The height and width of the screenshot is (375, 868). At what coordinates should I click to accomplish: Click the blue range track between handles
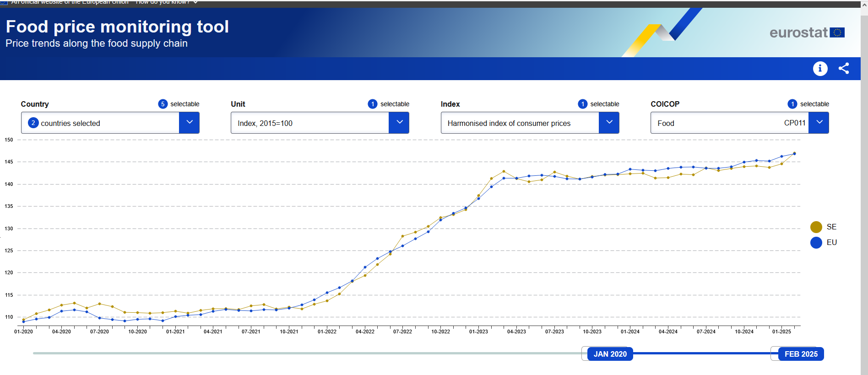705,353
